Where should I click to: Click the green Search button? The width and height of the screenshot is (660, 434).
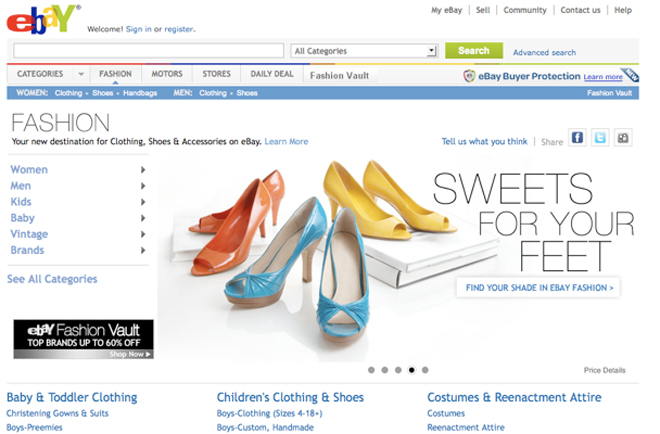pyautogui.click(x=474, y=51)
